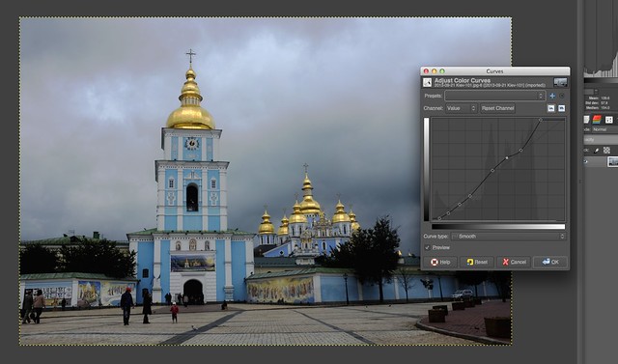Open the Curve type dropdown showing Smooth
The height and width of the screenshot is (364, 618).
pyautogui.click(x=509, y=237)
